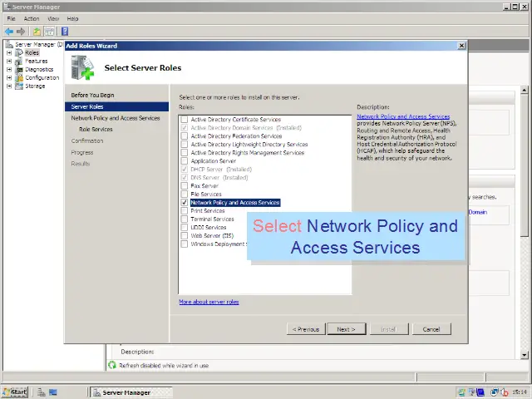Expand the Configuration tree node
This screenshot has height=399, width=532.
(x=9, y=77)
